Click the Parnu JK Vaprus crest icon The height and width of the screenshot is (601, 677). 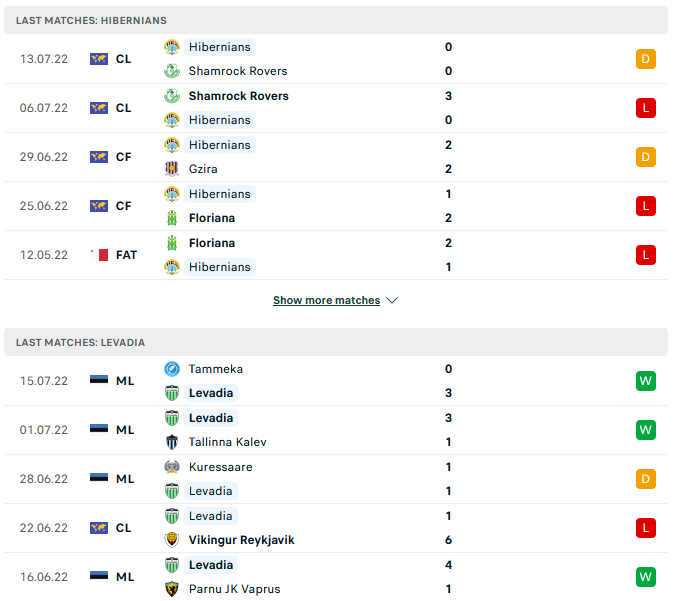(172, 589)
